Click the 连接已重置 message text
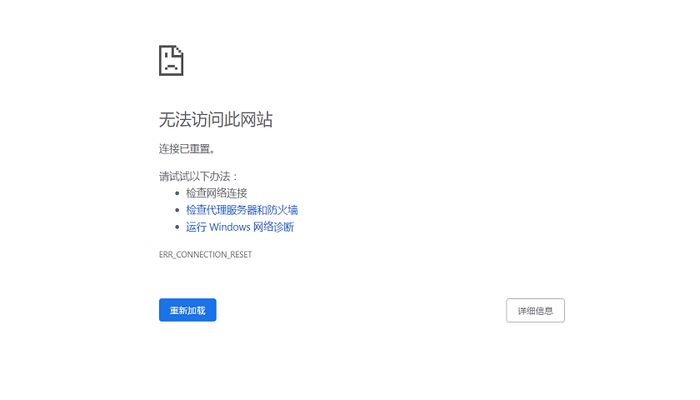The image size is (700, 400). tap(186, 149)
